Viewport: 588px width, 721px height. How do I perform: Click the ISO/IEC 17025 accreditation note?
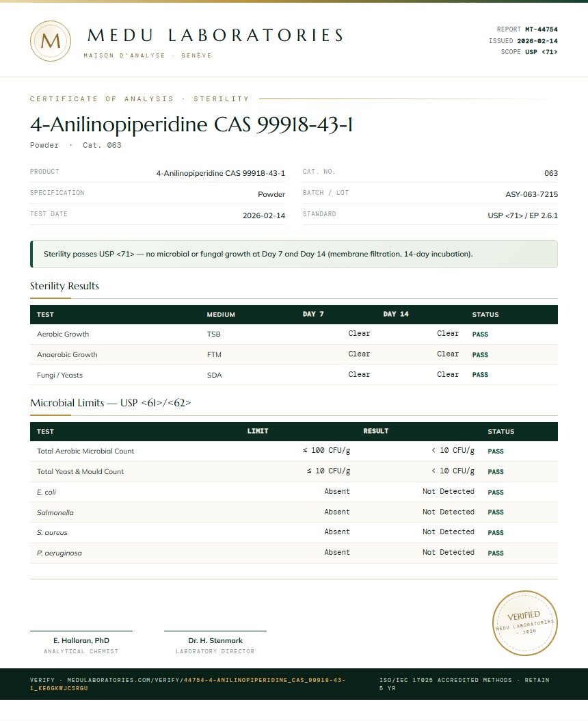point(464,684)
